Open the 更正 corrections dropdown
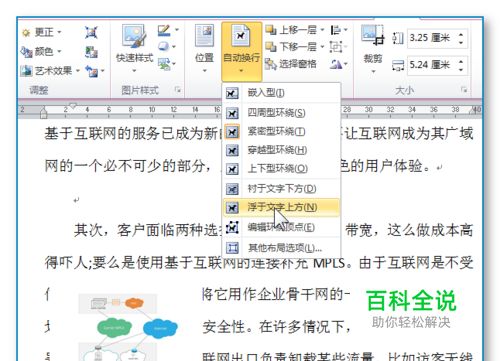 pos(42,32)
